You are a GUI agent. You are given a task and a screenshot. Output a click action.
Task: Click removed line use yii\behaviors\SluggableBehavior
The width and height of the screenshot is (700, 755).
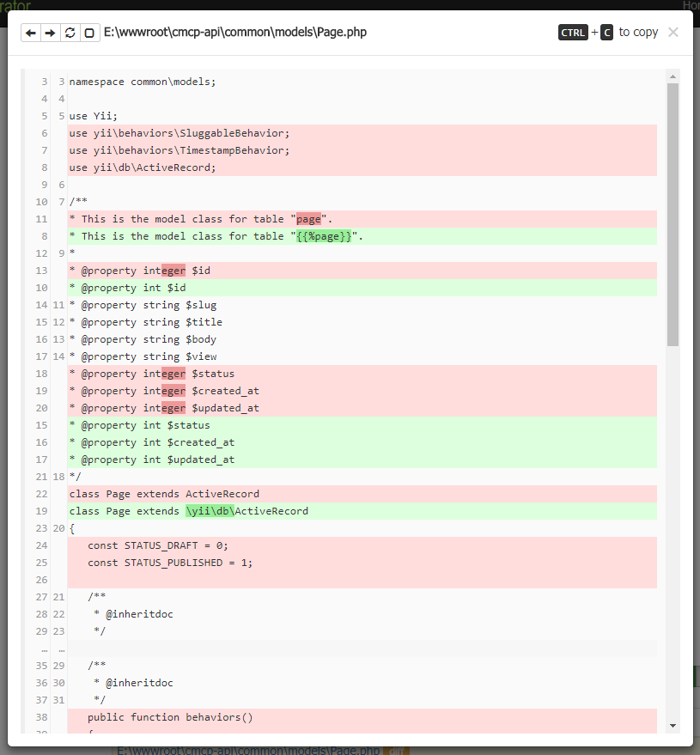point(180,133)
